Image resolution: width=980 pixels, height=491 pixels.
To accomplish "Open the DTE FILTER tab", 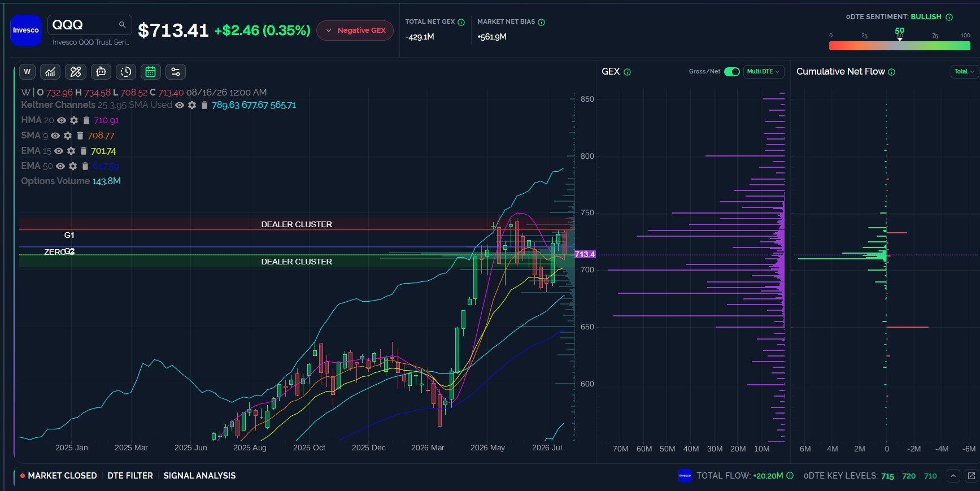I will (130, 476).
